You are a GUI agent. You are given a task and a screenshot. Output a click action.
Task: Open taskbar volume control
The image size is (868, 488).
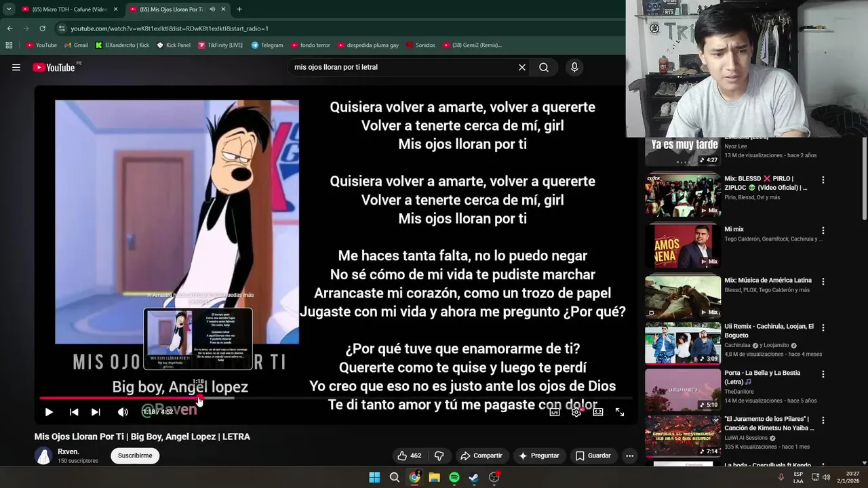(x=826, y=477)
